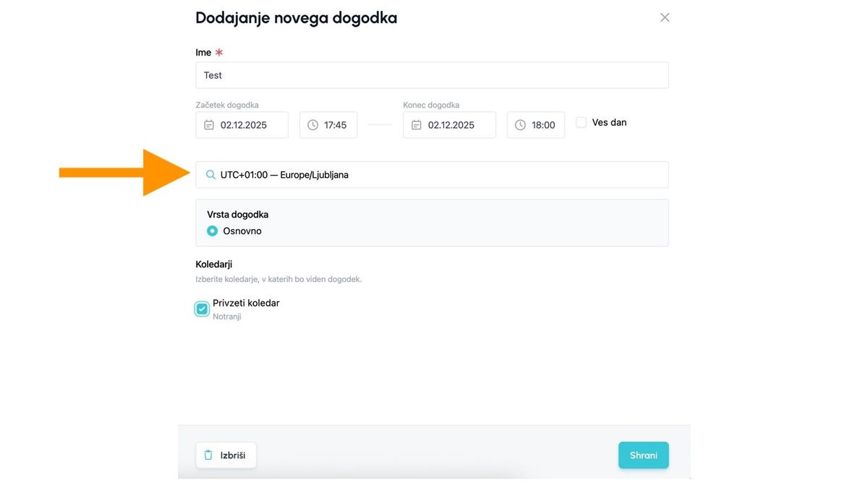This screenshot has height=488, width=868.
Task: Click the end time clock icon
Action: coord(520,125)
